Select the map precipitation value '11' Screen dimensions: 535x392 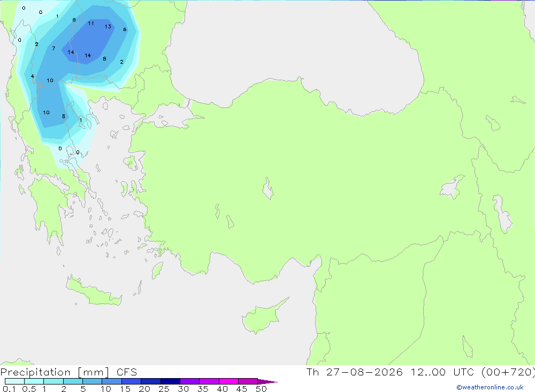pyautogui.click(x=91, y=23)
